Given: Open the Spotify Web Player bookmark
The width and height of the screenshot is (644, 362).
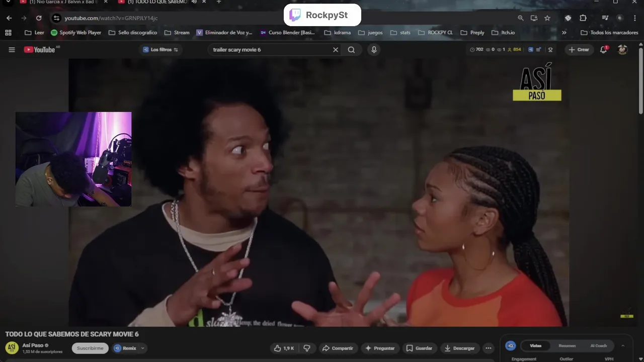Looking at the screenshot, I should pos(76,33).
